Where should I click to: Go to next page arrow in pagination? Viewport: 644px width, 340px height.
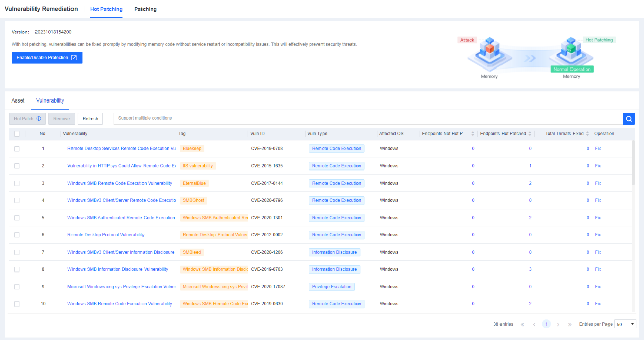(558, 324)
